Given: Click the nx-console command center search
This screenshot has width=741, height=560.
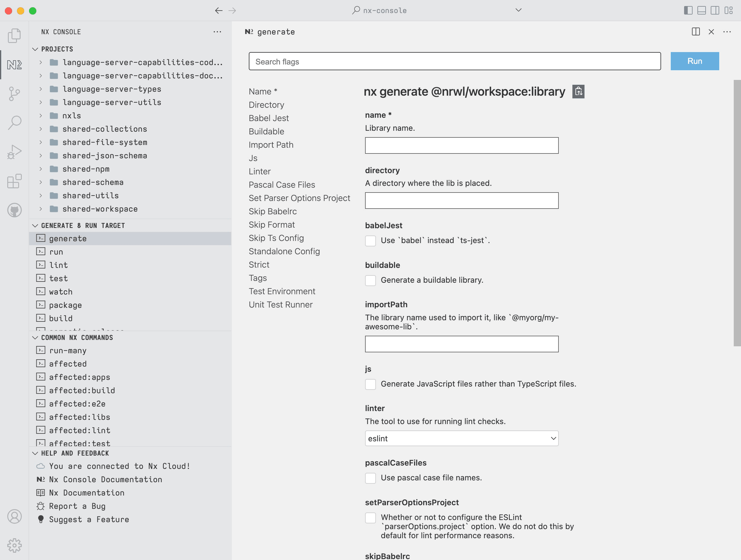Looking at the screenshot, I should [380, 10].
